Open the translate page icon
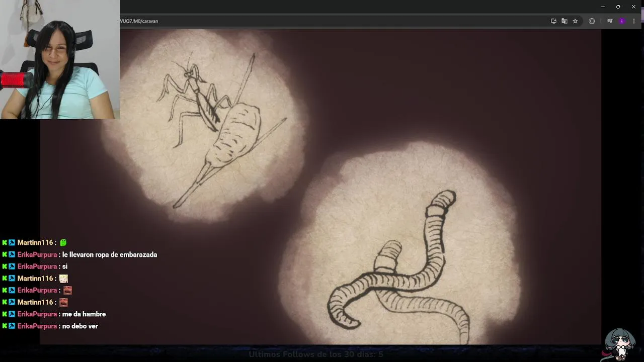 click(x=565, y=21)
